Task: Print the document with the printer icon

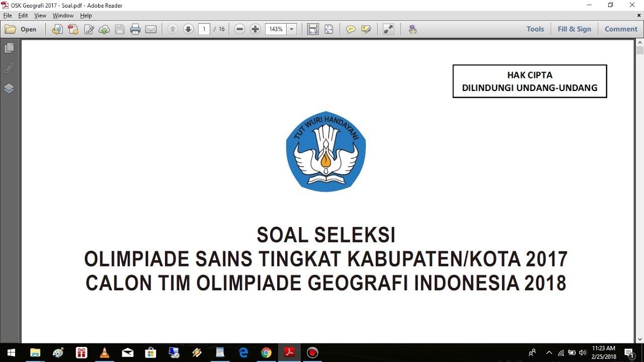Action: (135, 29)
